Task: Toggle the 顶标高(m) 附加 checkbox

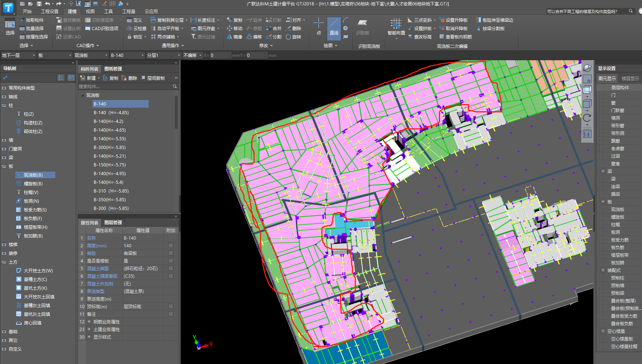Action: tap(171, 306)
